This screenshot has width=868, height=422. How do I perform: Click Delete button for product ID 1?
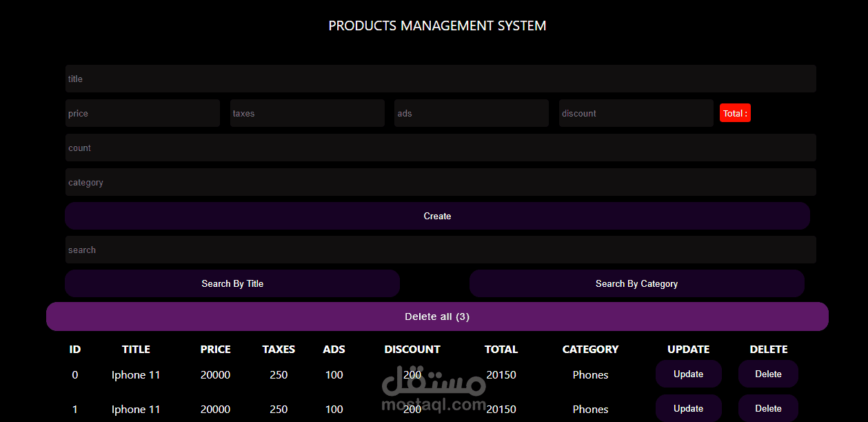pos(768,408)
